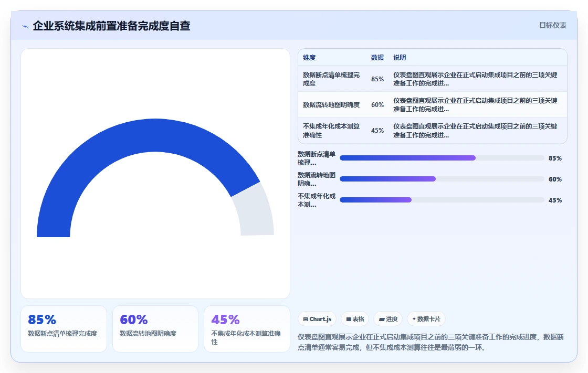This screenshot has height=373, width=588.
Task: Click the 数据断点清单梳理... progress label
Action: point(317,158)
